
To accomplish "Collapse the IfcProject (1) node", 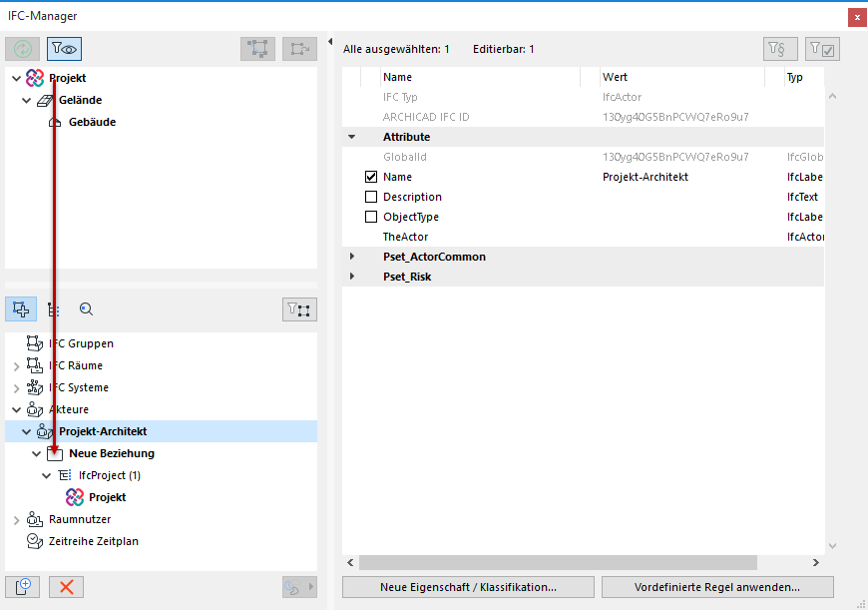I will coord(47,476).
